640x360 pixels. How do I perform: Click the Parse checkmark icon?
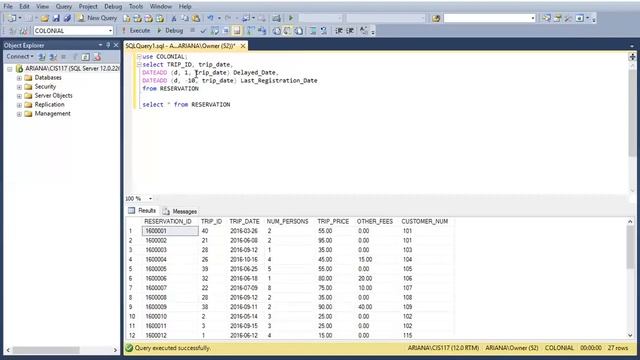tap(203, 31)
